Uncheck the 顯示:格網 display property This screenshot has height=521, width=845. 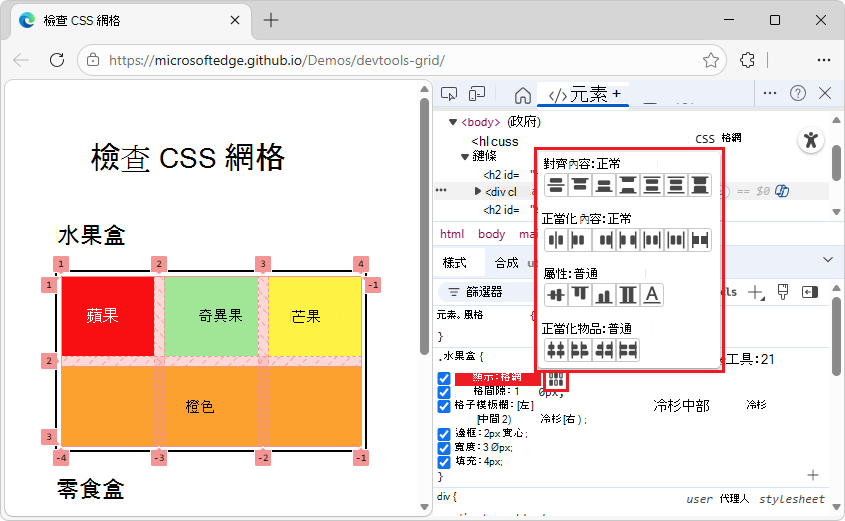click(444, 378)
